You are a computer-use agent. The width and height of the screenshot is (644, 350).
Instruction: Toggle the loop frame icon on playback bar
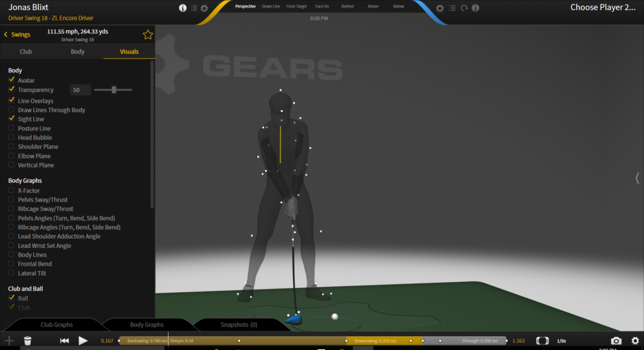coord(542,341)
